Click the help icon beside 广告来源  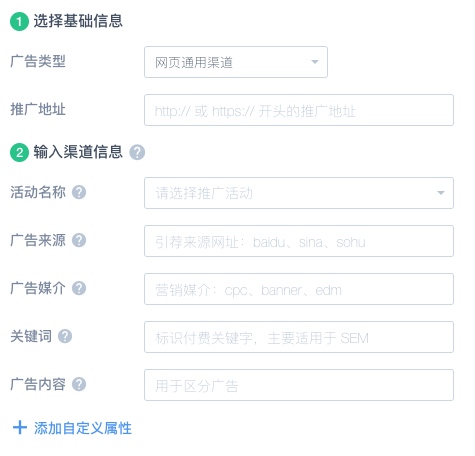click(79, 240)
